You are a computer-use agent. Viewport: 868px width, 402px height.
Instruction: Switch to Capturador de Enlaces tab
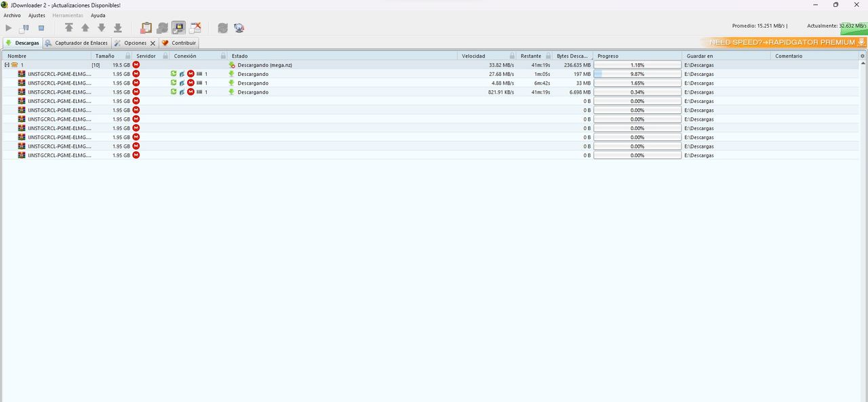click(77, 43)
